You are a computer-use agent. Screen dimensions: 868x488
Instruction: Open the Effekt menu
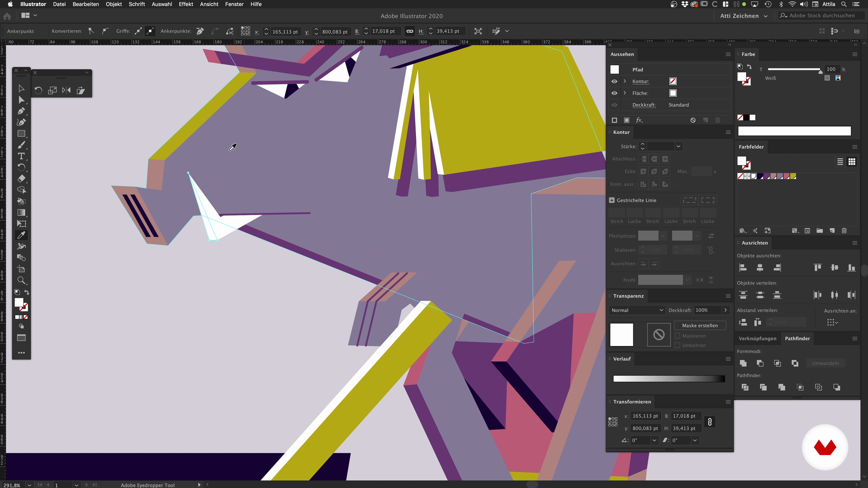click(186, 4)
